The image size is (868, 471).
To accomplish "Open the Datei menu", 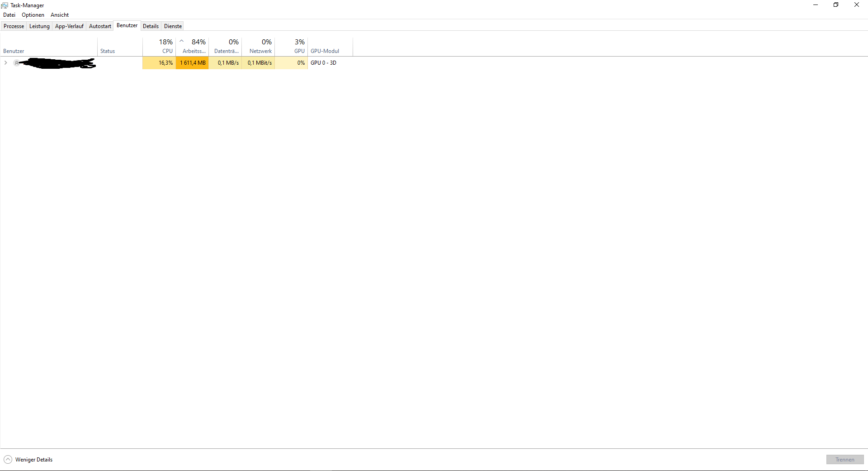I will 9,15.
